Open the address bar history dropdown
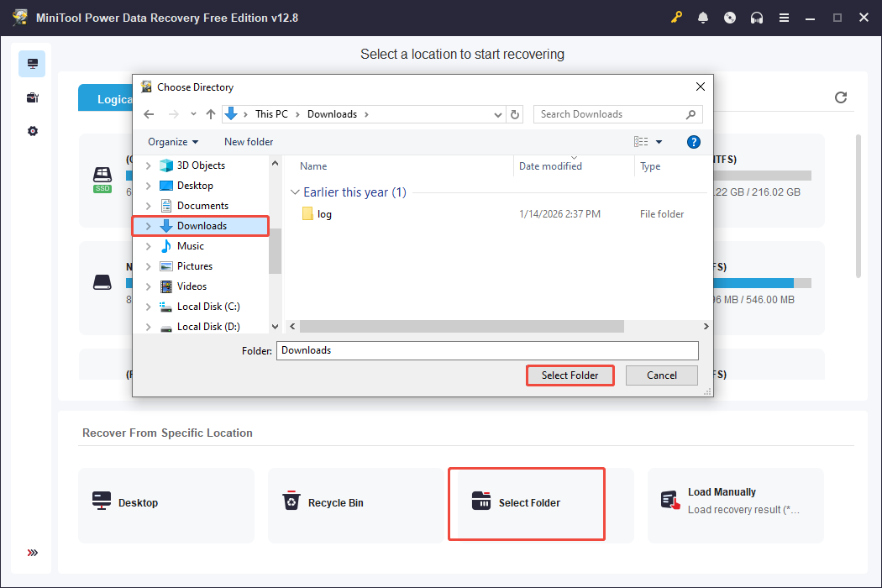The width and height of the screenshot is (882, 588). pos(498,115)
